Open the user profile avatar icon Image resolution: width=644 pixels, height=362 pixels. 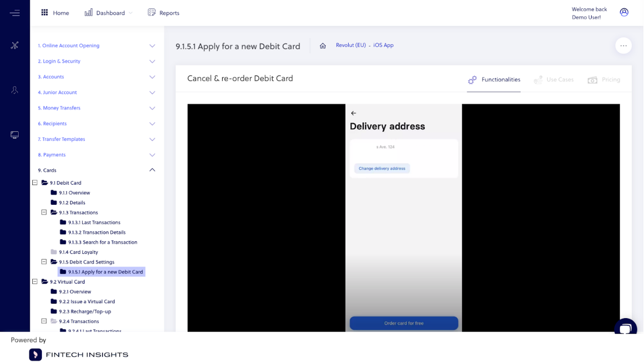click(x=624, y=13)
